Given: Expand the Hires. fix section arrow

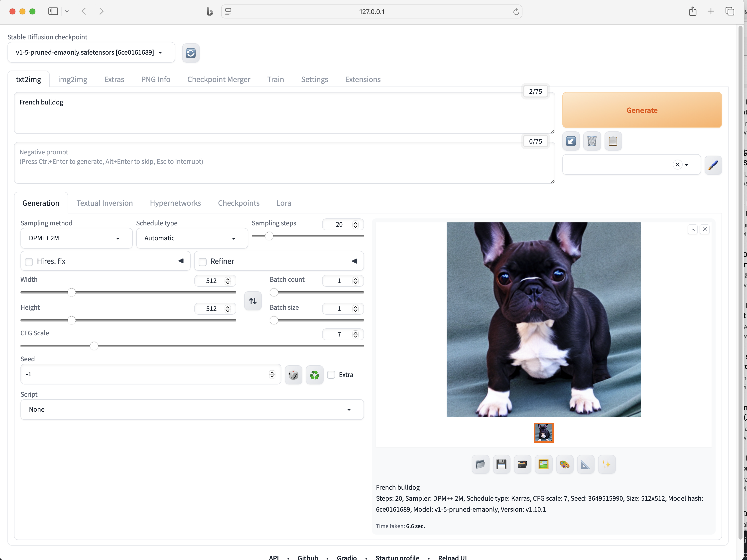Looking at the screenshot, I should pos(181,261).
